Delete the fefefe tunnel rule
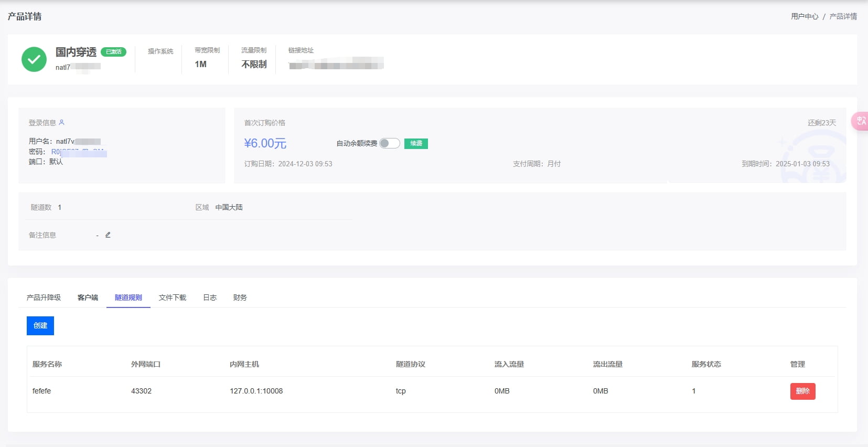 802,391
